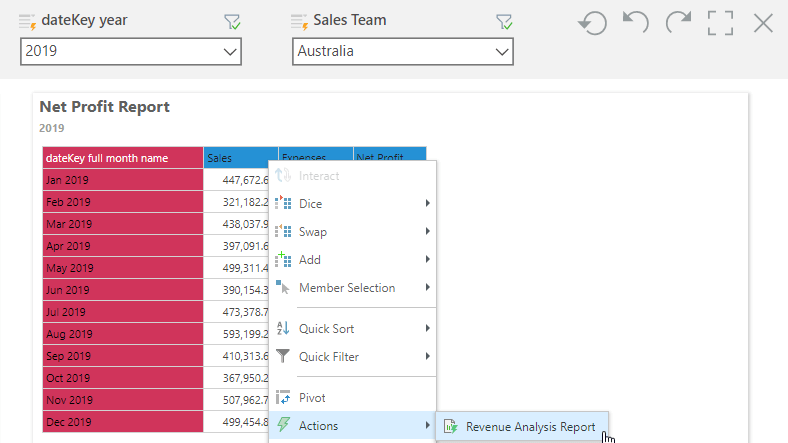Click the Pivot icon

(283, 397)
